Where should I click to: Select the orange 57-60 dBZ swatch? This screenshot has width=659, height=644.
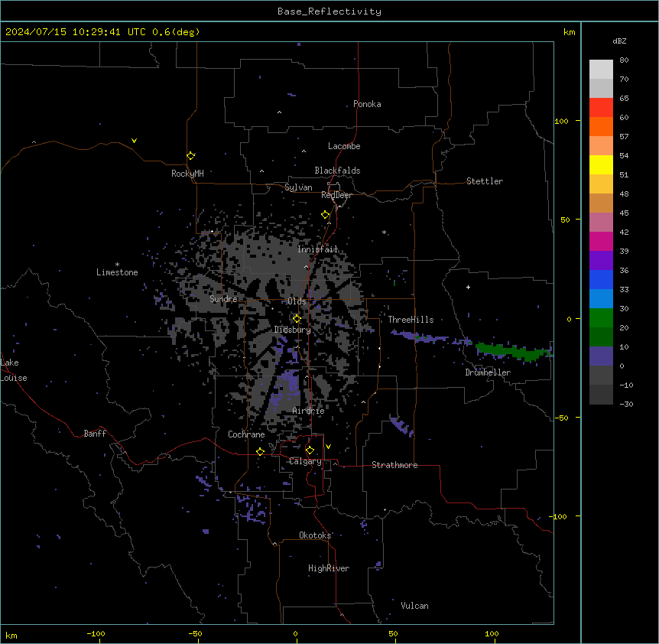601,126
